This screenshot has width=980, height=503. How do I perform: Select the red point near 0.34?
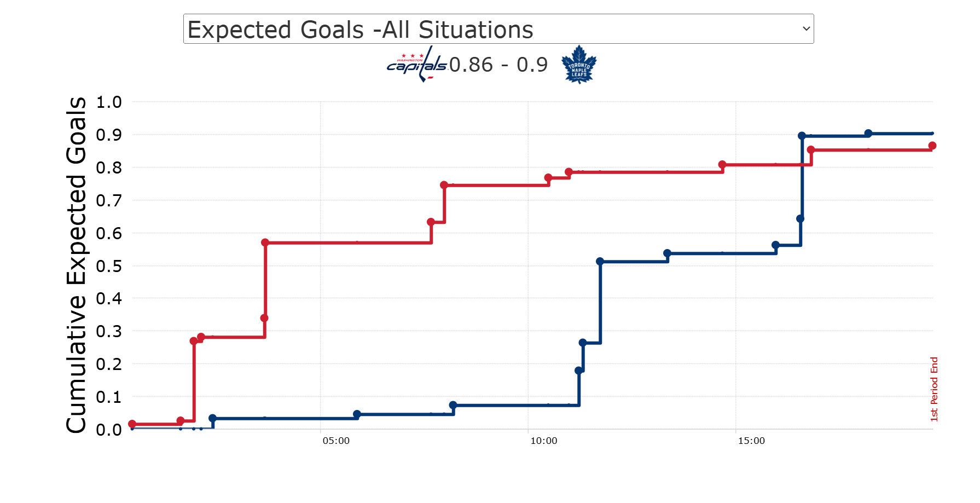[x=264, y=318]
